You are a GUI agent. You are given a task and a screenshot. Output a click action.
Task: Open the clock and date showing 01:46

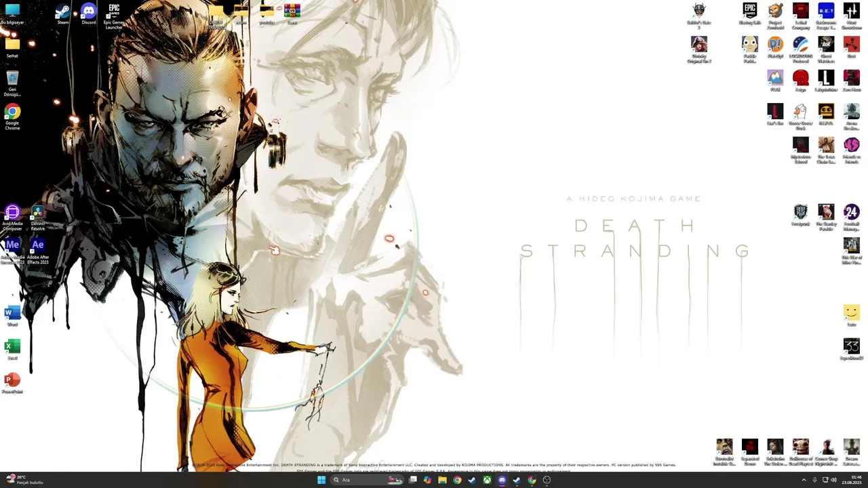852,480
